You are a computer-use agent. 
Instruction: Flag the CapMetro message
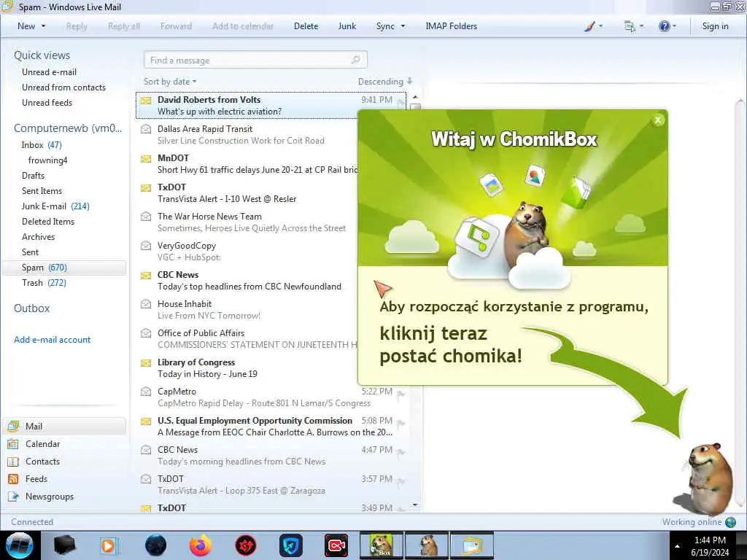pos(400,394)
